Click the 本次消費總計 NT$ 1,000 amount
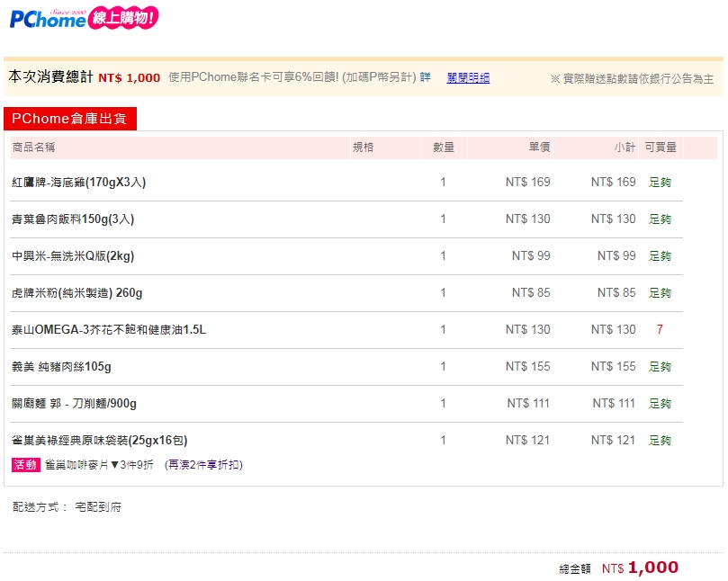The image size is (728, 581). (x=130, y=77)
